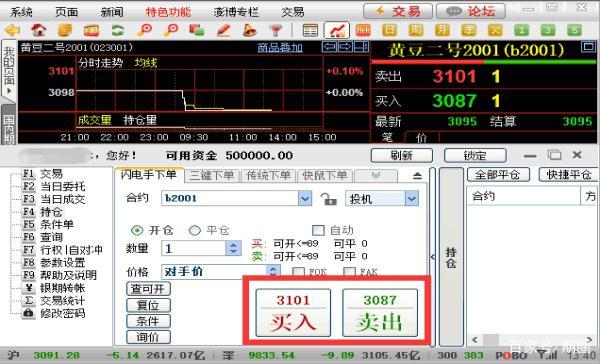This screenshot has width=600, height=364.
Task: Expand more order tabs chevron
Action: coord(376,176)
